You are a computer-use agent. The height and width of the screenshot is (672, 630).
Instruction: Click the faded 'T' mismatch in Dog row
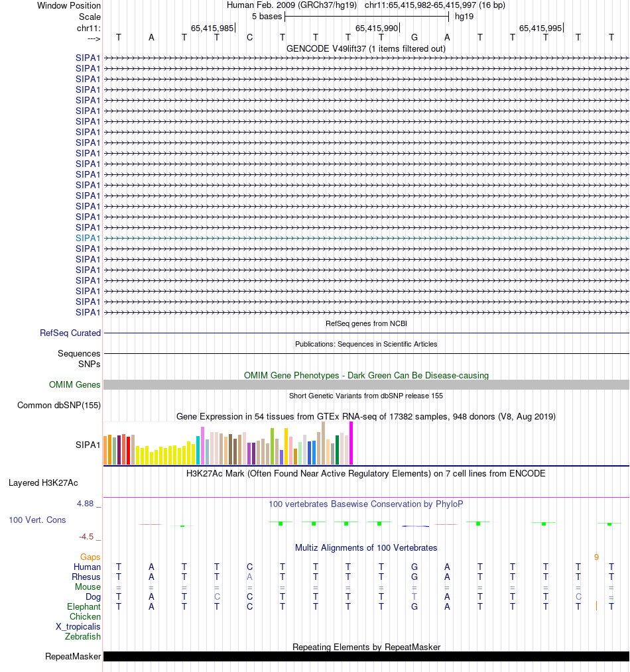pos(414,596)
